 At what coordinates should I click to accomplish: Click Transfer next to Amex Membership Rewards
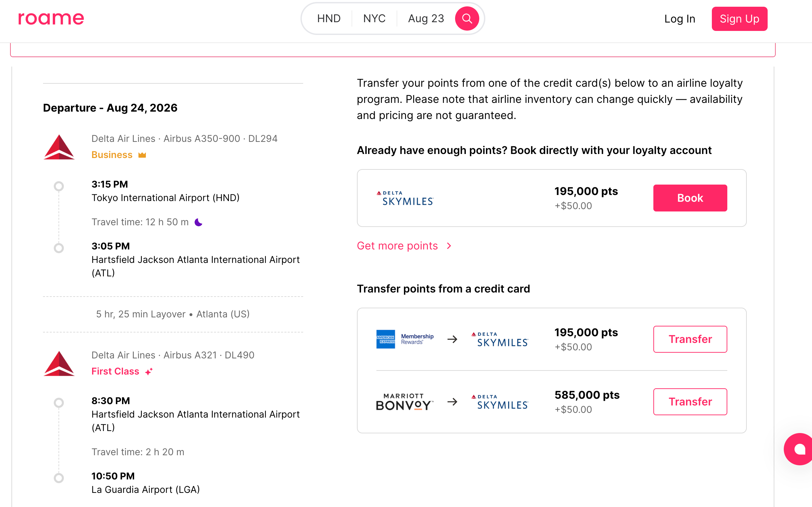(x=690, y=339)
